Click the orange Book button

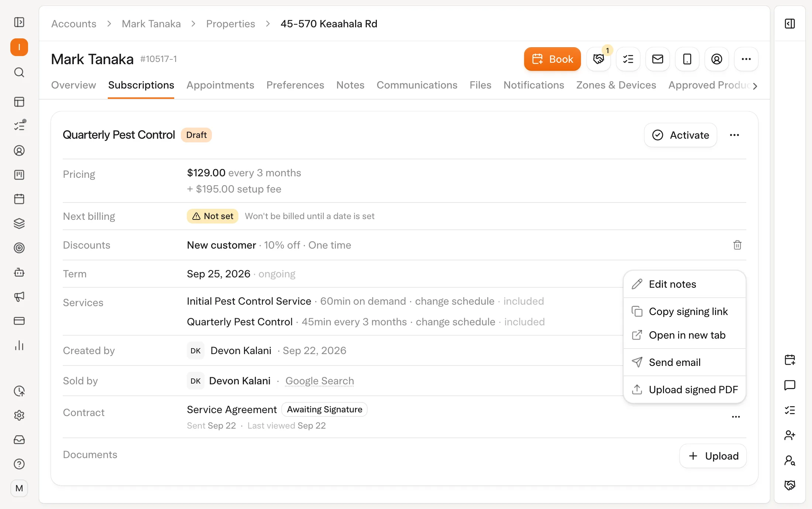point(553,59)
